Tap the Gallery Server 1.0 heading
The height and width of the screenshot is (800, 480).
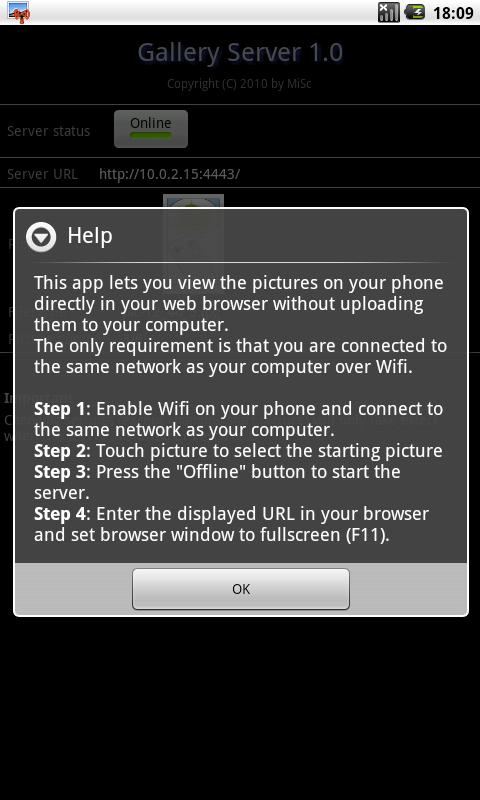(x=240, y=53)
